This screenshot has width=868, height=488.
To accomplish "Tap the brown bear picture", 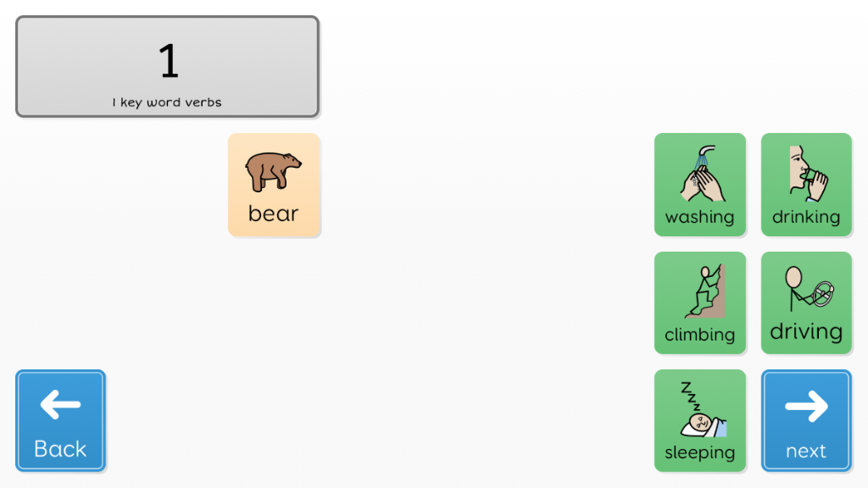I will click(x=274, y=171).
